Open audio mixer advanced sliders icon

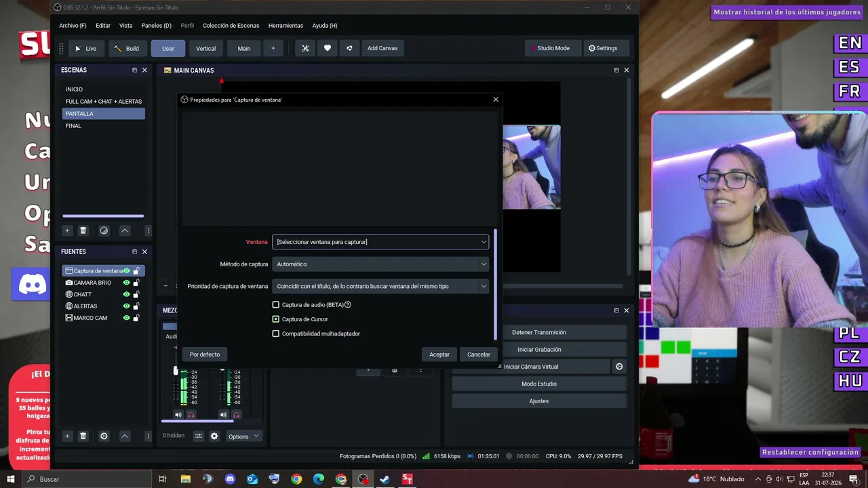(199, 436)
